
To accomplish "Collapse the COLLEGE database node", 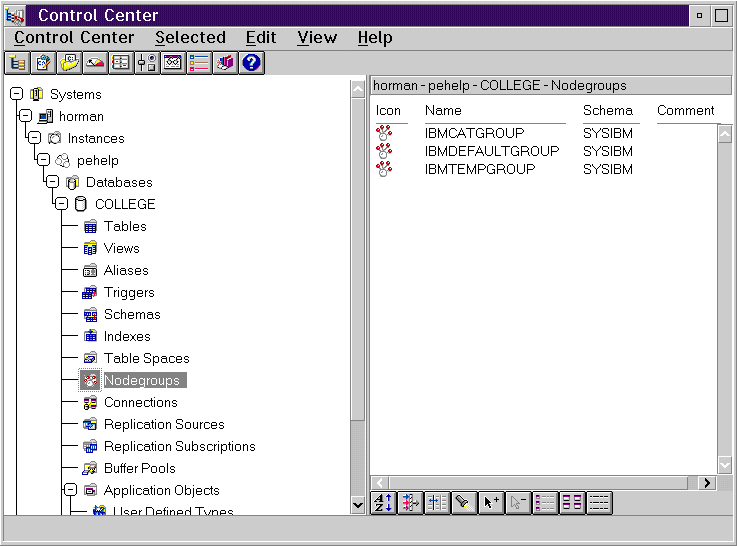I will point(62,203).
